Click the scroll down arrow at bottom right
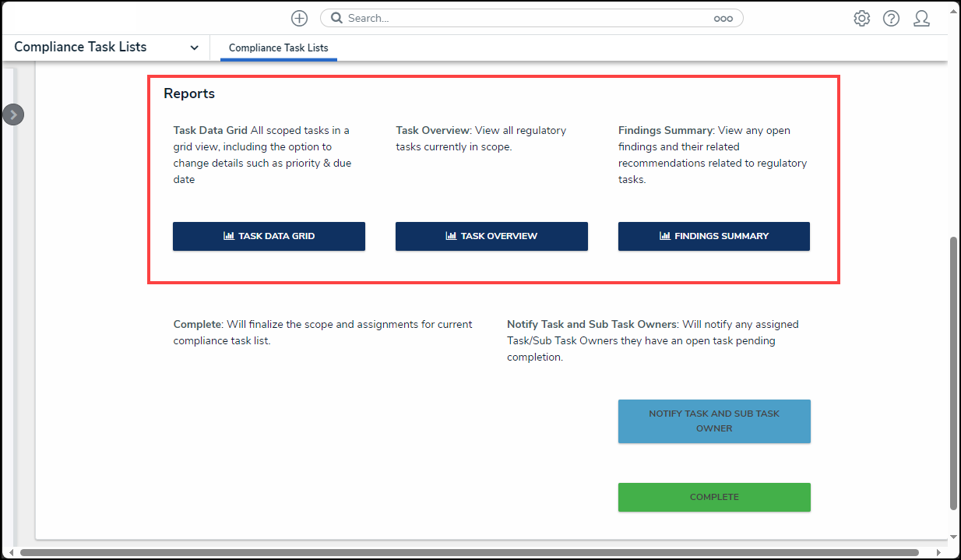 point(953,537)
